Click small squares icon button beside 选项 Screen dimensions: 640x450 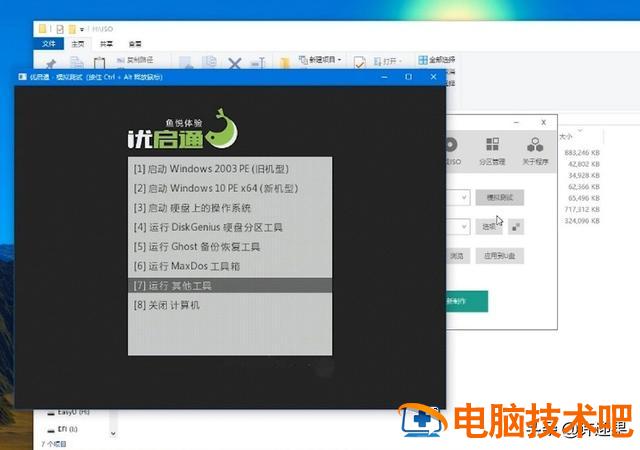pos(516,227)
